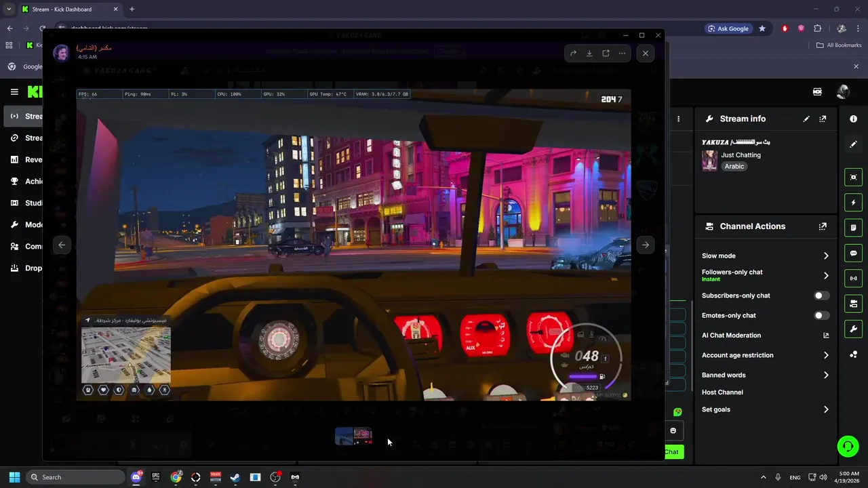Click the camcorder icon in right sidebar
Screen dimensions: 868x488
pyautogui.click(x=853, y=304)
